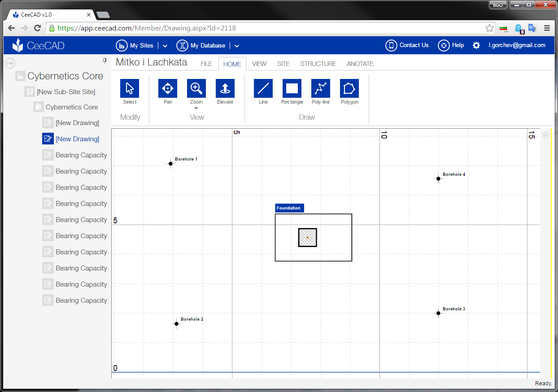Open the Zoom options dropdown arrow
558x392 pixels.
pyautogui.click(x=196, y=108)
